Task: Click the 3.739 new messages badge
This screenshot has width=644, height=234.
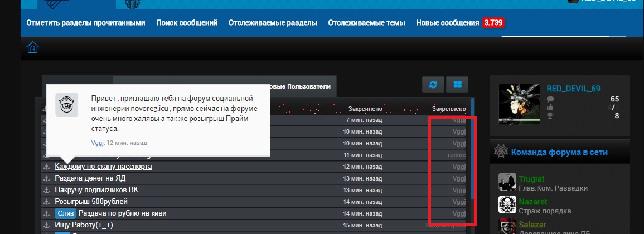Action: point(493,23)
